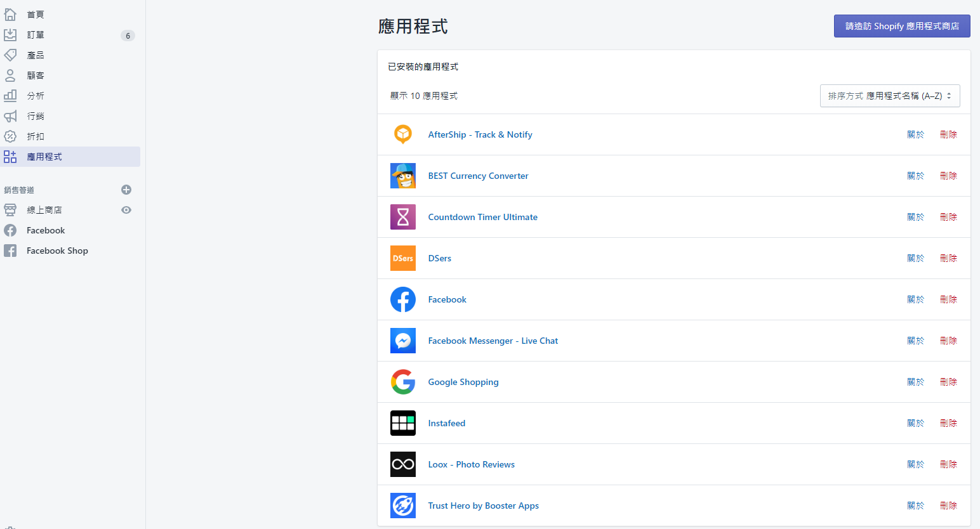
Task: Click 關於 for Facebook app
Action: pos(915,299)
